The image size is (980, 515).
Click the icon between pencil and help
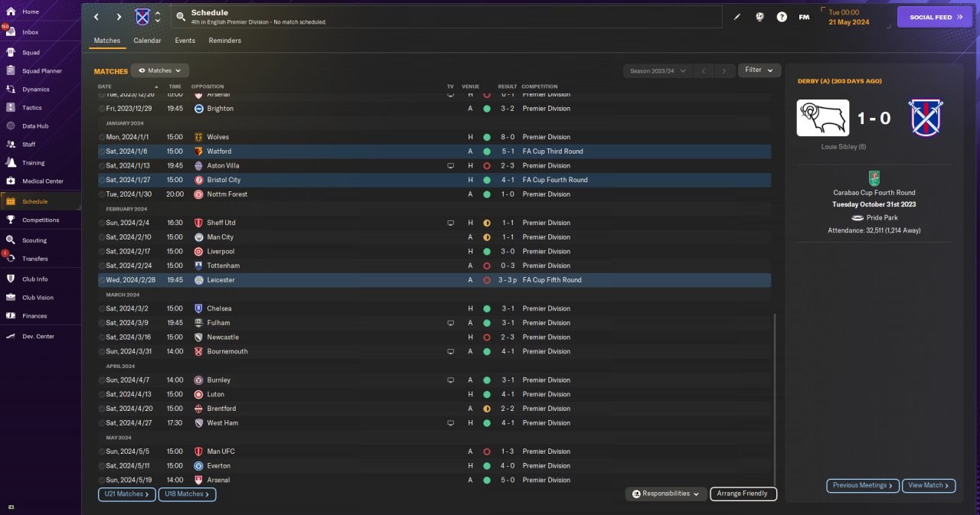[759, 17]
